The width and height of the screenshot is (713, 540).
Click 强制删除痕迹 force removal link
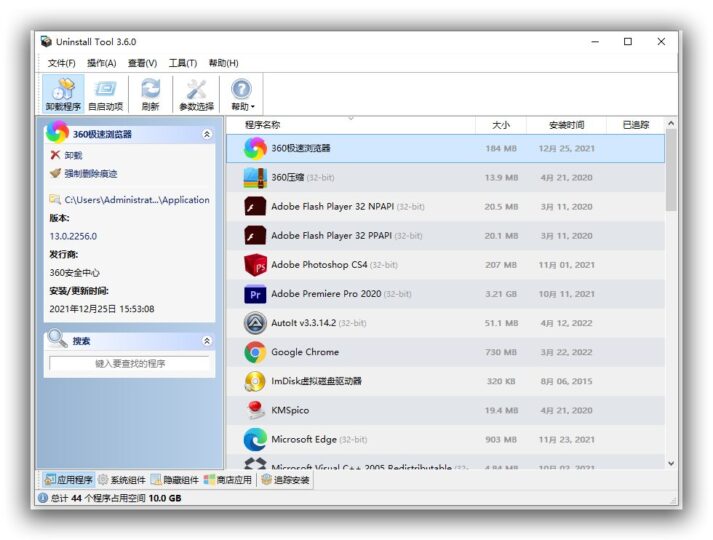click(90, 173)
